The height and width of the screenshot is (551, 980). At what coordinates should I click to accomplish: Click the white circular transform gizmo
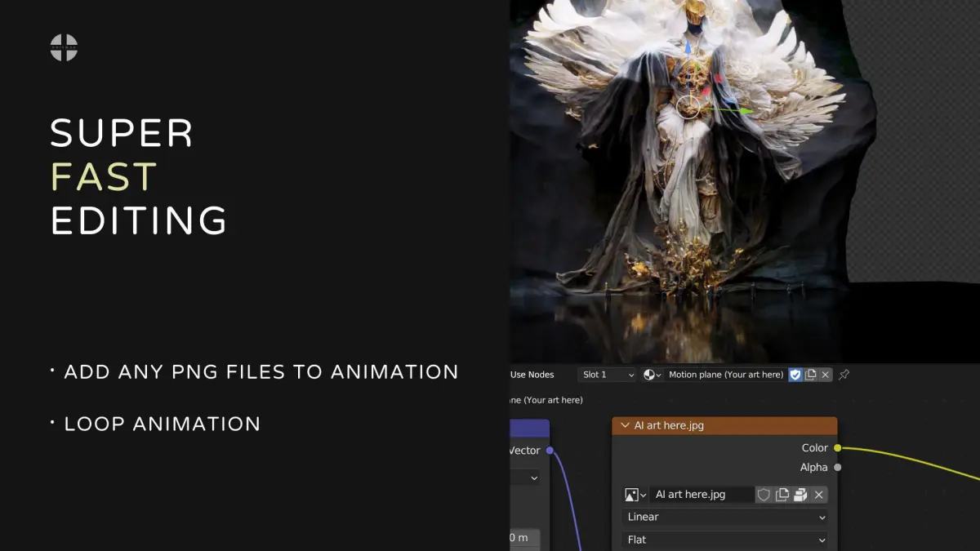tap(688, 107)
